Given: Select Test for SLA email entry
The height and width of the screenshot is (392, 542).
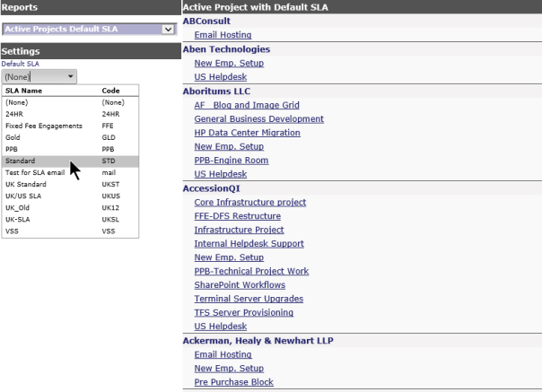Looking at the screenshot, I should 70,172.
